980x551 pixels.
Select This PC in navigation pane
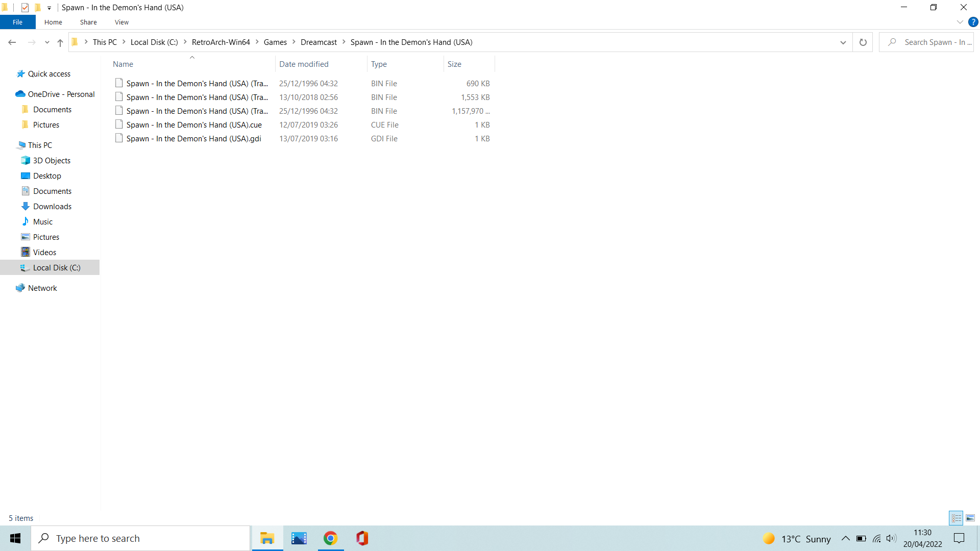tap(40, 145)
